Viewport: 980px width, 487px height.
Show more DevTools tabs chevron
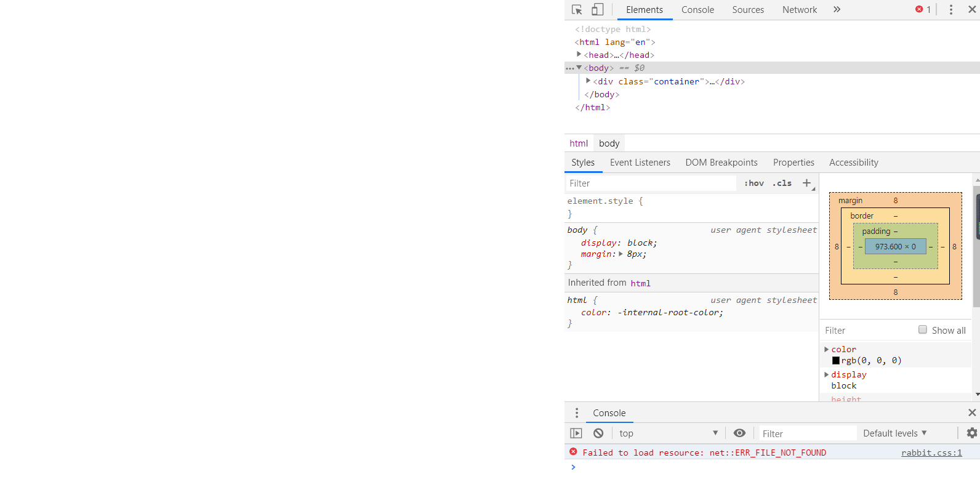837,10
